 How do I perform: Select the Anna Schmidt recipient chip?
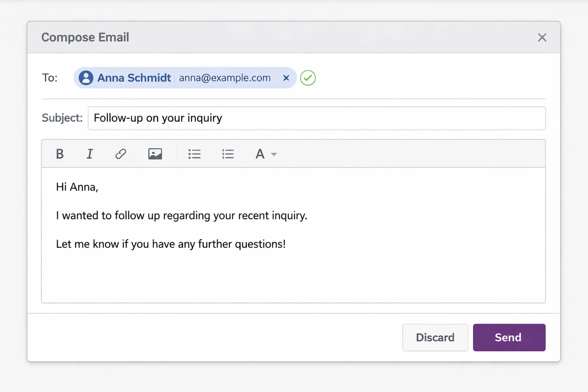[x=134, y=78]
